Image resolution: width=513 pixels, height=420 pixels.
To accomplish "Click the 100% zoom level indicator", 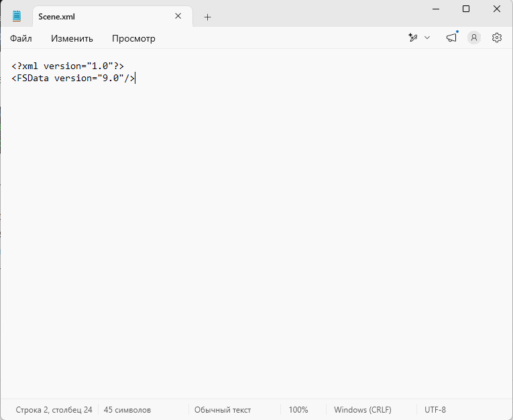I will coord(298,409).
